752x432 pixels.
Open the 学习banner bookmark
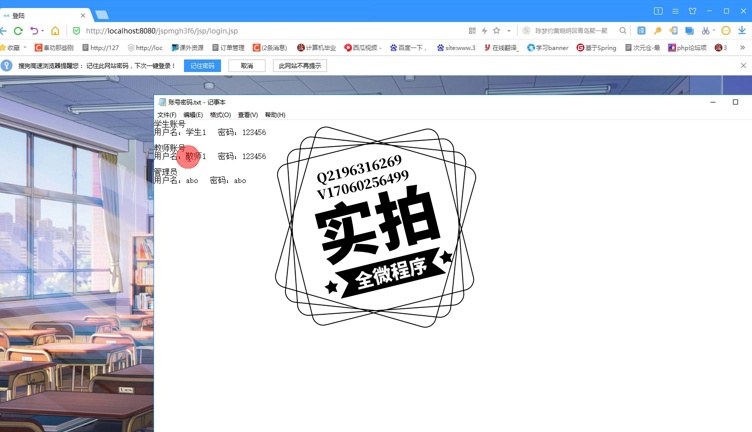click(x=548, y=47)
